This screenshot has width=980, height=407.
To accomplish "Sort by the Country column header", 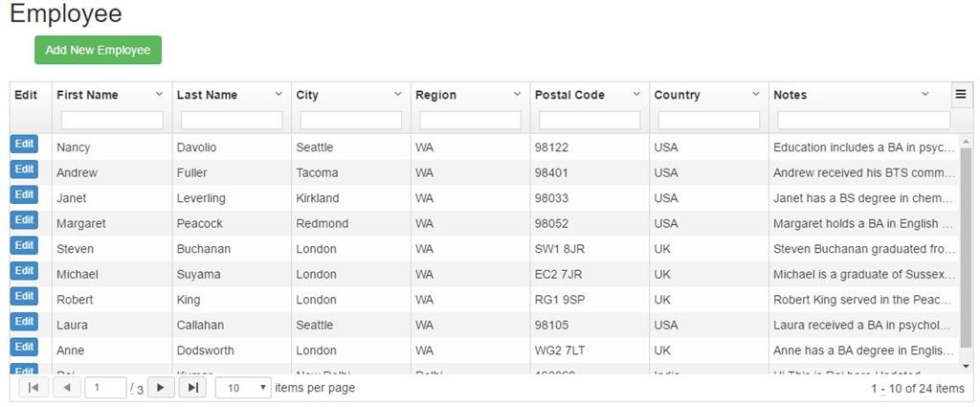I will tap(677, 95).
